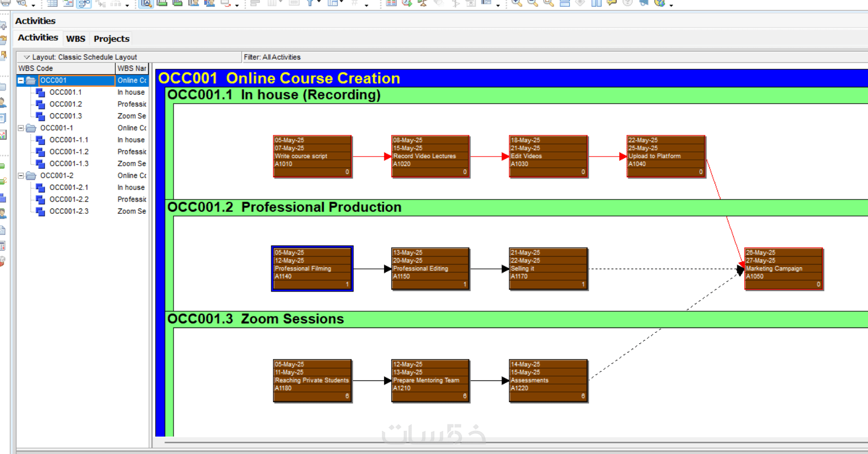This screenshot has width=868, height=454.
Task: Toggle the Activity Network view button
Action: [x=84, y=4]
